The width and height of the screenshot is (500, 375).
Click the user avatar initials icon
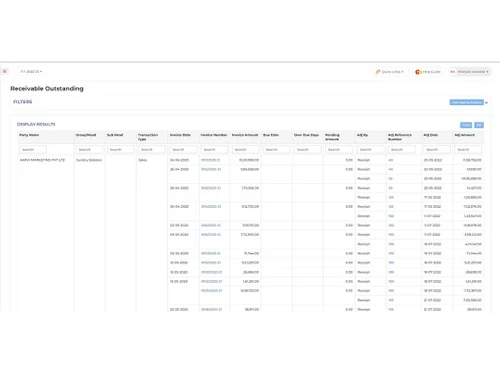click(453, 72)
